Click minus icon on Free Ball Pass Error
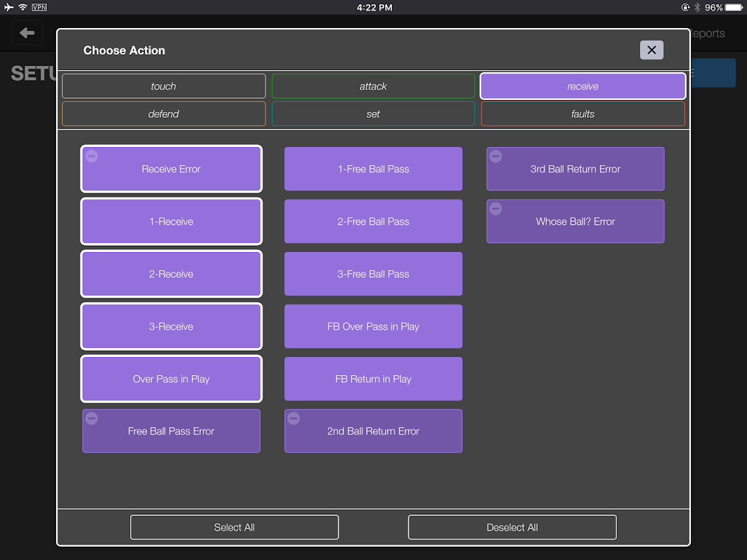This screenshot has width=747, height=560. [x=92, y=418]
